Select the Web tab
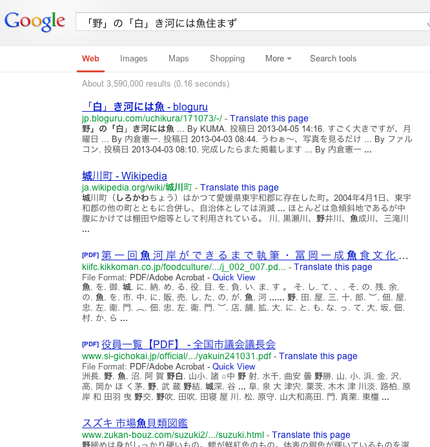This screenshot has width=430, height=447. pyautogui.click(x=91, y=59)
